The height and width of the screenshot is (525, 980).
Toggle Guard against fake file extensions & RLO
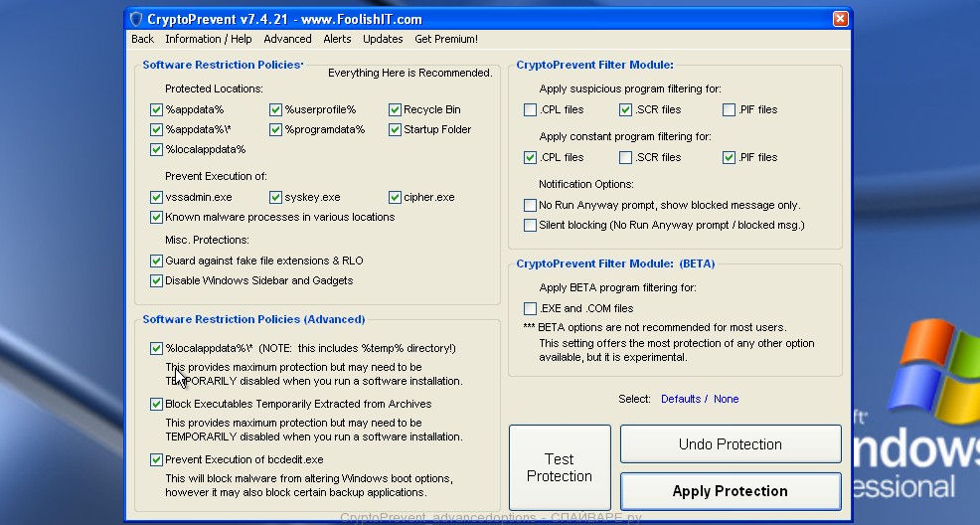click(x=156, y=262)
